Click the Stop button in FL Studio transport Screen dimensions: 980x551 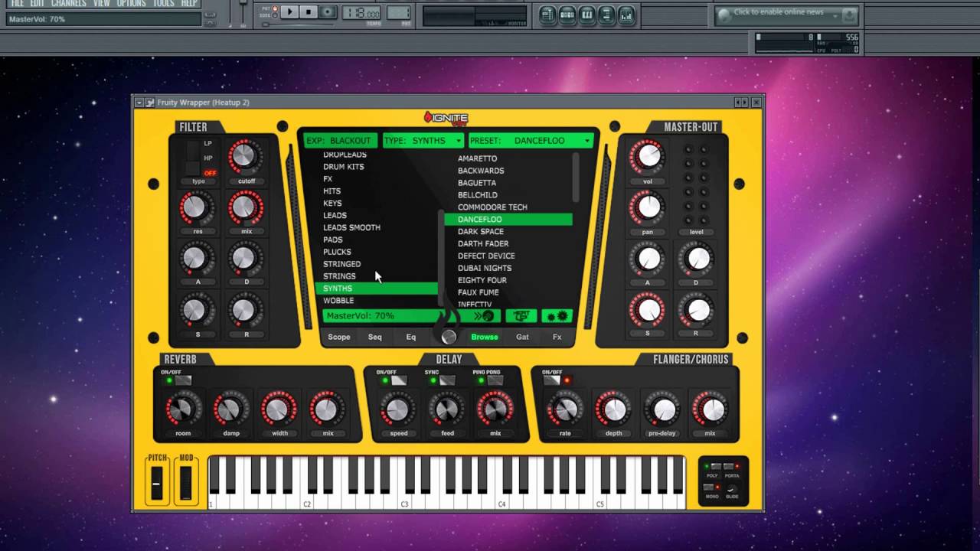pyautogui.click(x=309, y=11)
